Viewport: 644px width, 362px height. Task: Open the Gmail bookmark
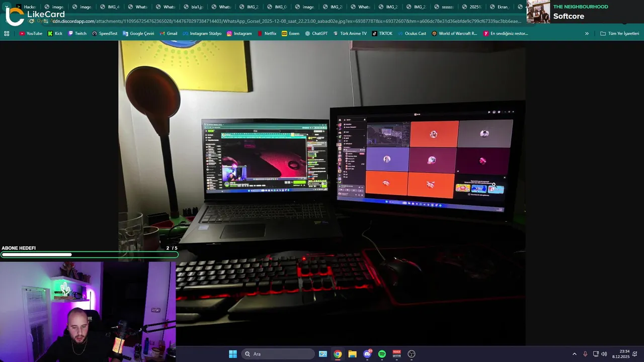point(168,33)
